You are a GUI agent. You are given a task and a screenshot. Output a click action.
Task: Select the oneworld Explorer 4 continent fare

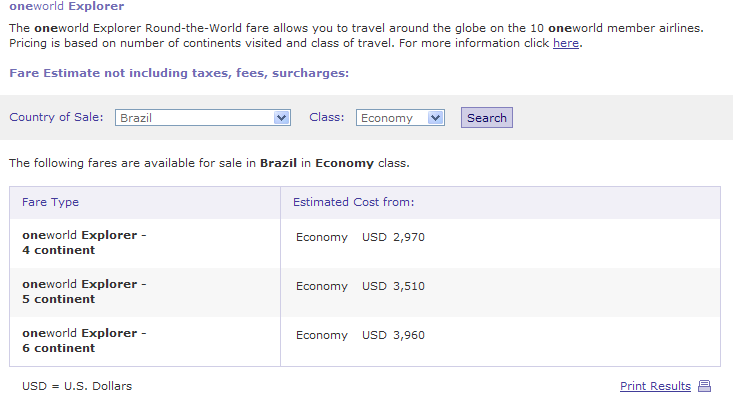(x=84, y=243)
